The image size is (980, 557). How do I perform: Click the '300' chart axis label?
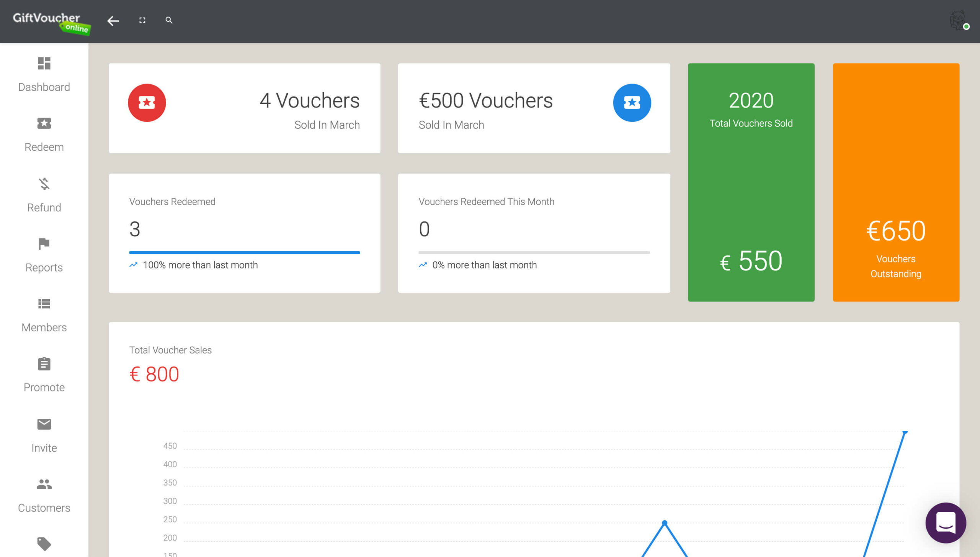(x=170, y=501)
